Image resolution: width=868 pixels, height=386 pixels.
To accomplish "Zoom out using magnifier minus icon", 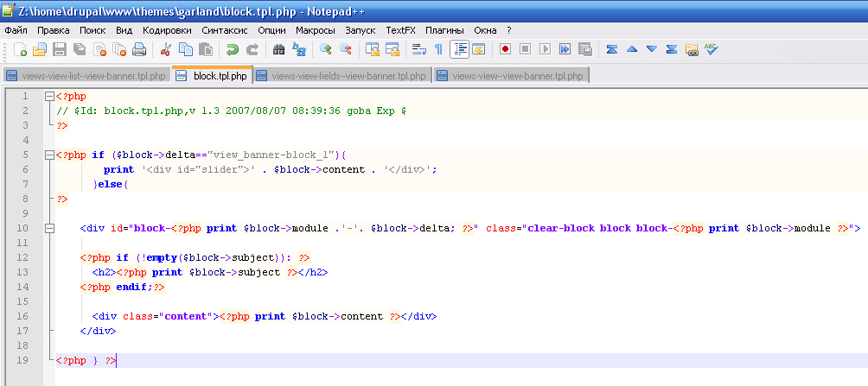I will [x=346, y=50].
